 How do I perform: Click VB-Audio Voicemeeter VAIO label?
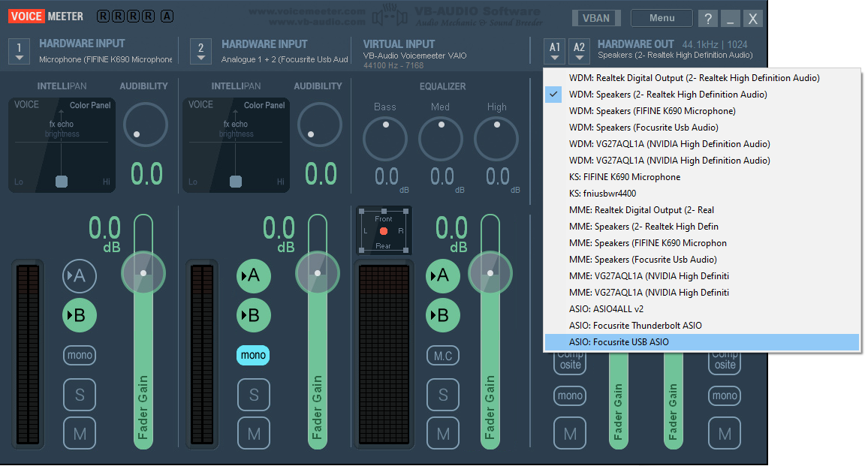click(414, 56)
